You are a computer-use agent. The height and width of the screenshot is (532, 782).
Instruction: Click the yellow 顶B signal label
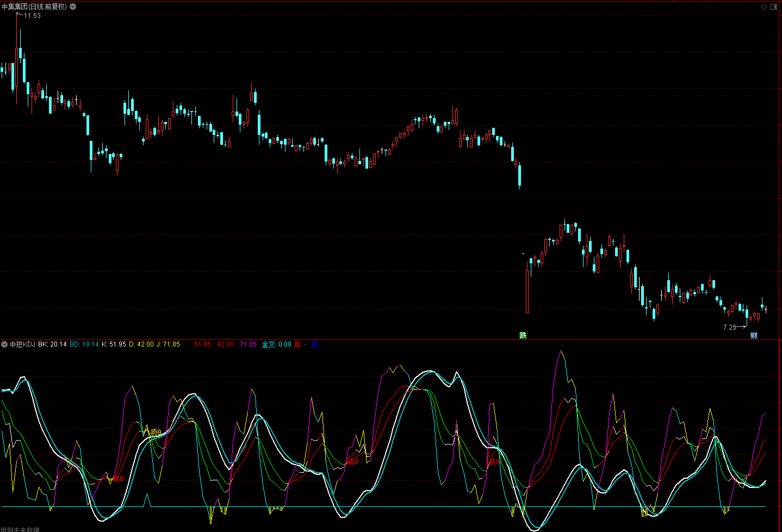pos(156,432)
